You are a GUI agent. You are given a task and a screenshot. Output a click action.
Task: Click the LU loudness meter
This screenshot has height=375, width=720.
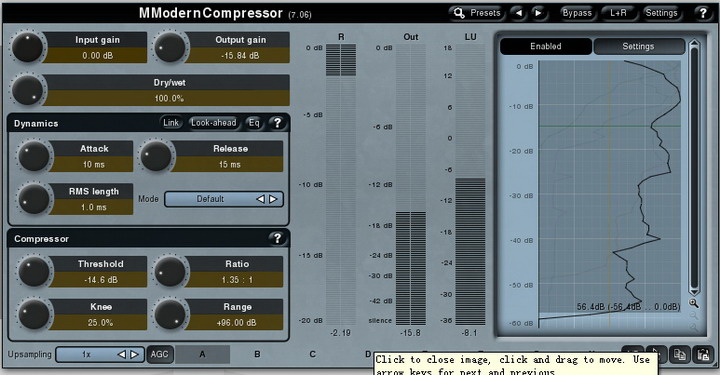point(470,184)
